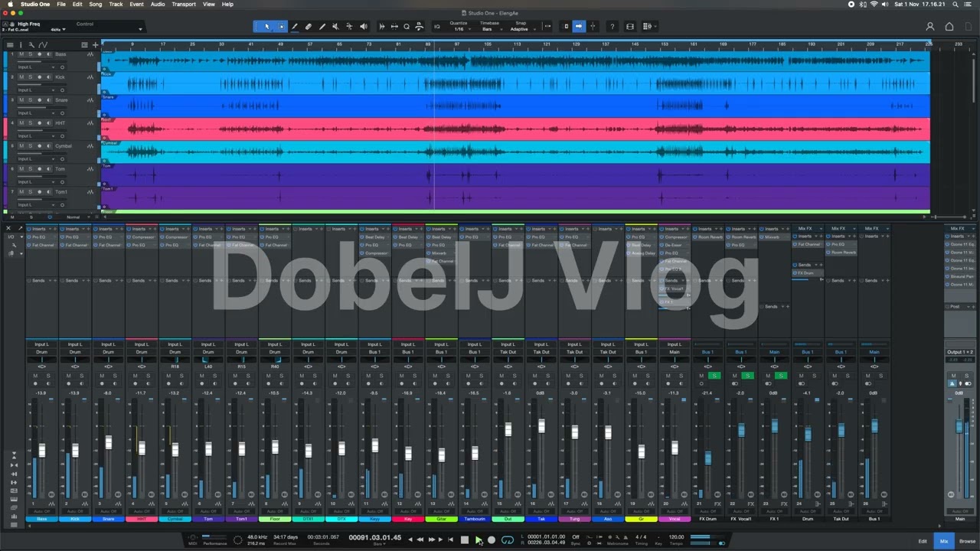The width and height of the screenshot is (980, 551).
Task: Show automation with the curve icon
Action: tap(43, 44)
